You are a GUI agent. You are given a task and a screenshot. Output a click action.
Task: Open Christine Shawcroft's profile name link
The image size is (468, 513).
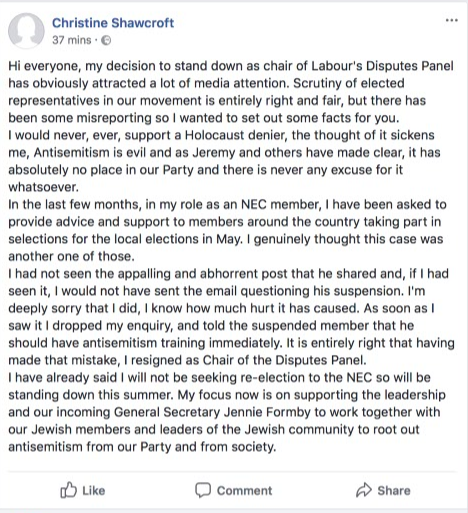[x=113, y=23]
